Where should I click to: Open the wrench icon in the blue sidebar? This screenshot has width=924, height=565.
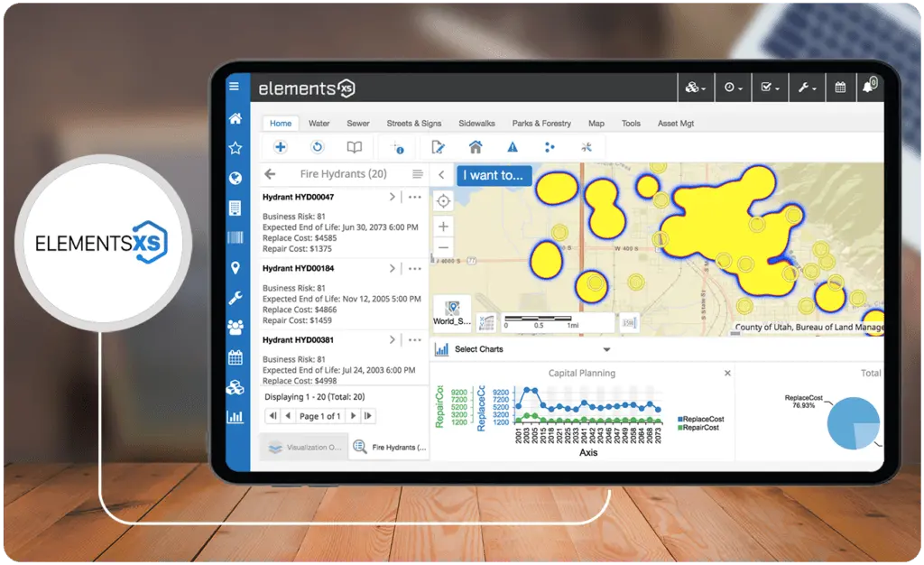236,298
